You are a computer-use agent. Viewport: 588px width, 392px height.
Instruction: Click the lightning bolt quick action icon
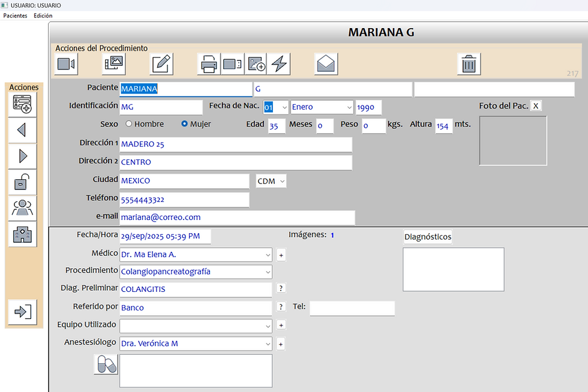click(x=279, y=64)
